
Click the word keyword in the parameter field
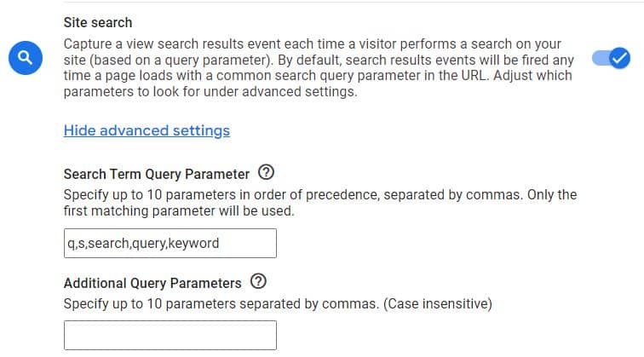[x=193, y=243]
